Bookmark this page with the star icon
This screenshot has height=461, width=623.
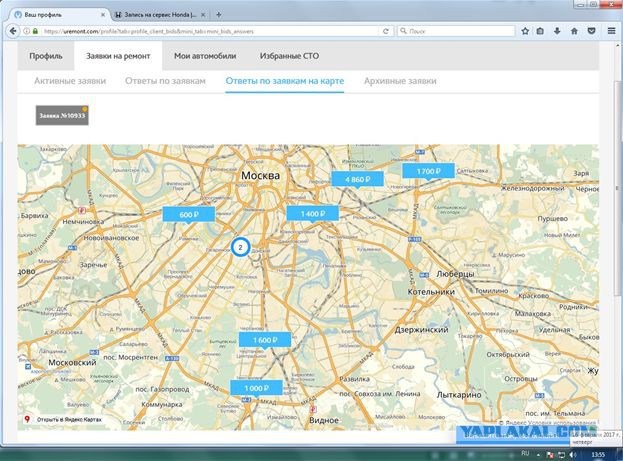525,31
